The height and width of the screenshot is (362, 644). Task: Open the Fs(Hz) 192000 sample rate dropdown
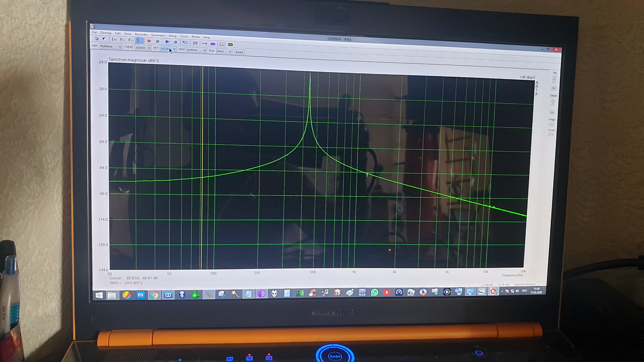(142, 48)
